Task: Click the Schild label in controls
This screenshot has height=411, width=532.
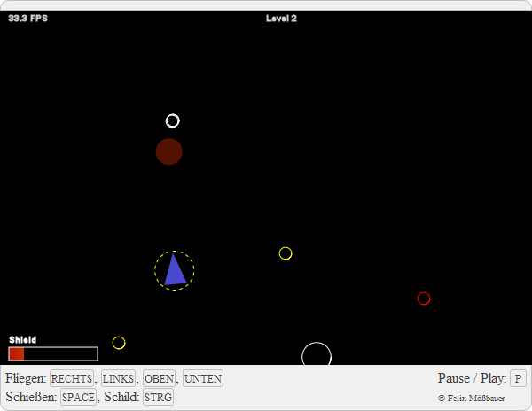Action: [x=121, y=397]
